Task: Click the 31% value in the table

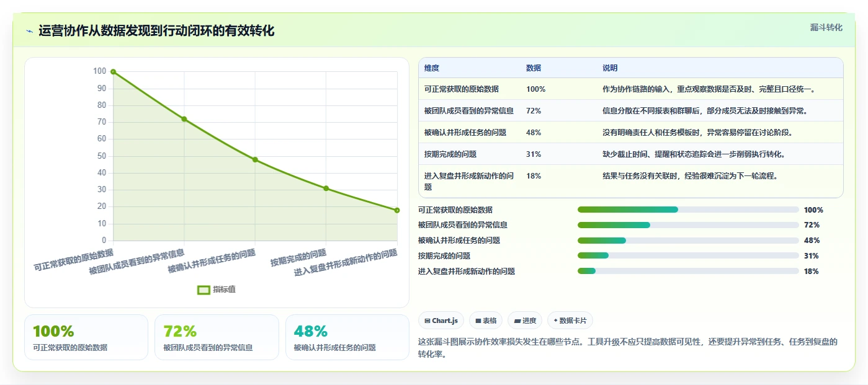Action: [x=534, y=154]
